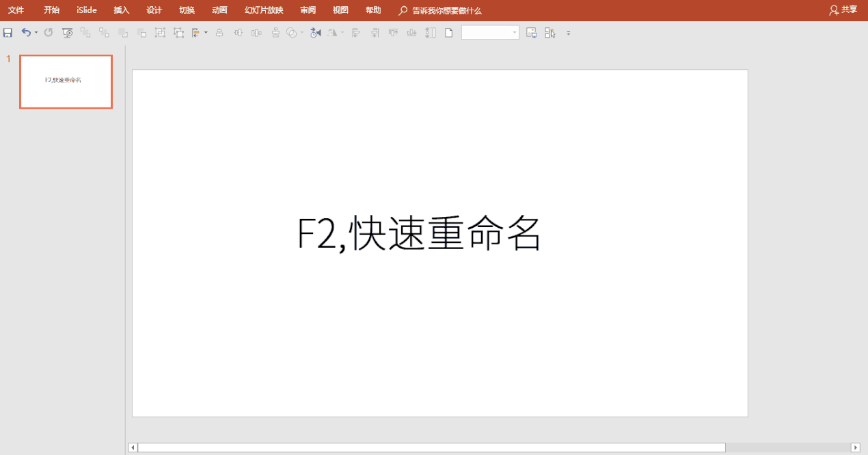Redo the last undone action
This screenshot has height=455, width=868.
coord(48,32)
